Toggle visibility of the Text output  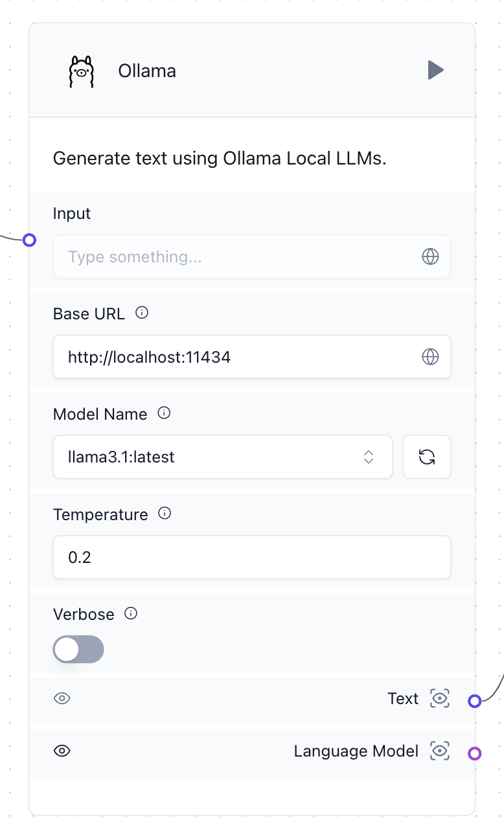(62, 698)
